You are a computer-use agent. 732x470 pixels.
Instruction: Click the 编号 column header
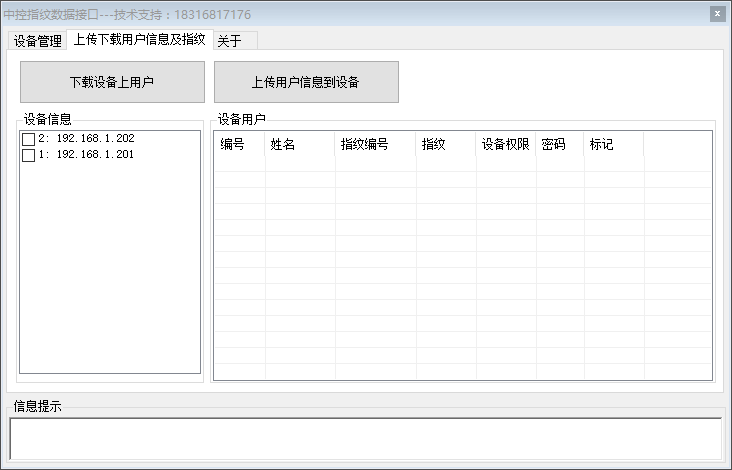tap(239, 145)
